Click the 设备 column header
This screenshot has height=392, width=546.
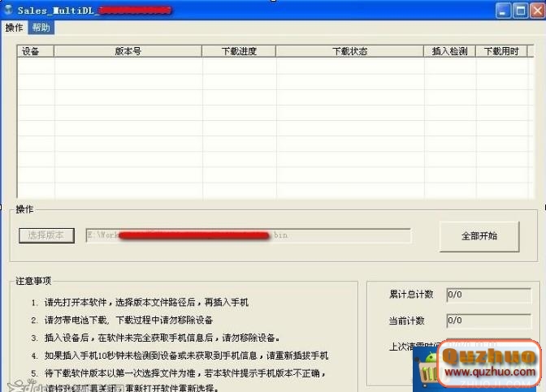tap(36, 51)
